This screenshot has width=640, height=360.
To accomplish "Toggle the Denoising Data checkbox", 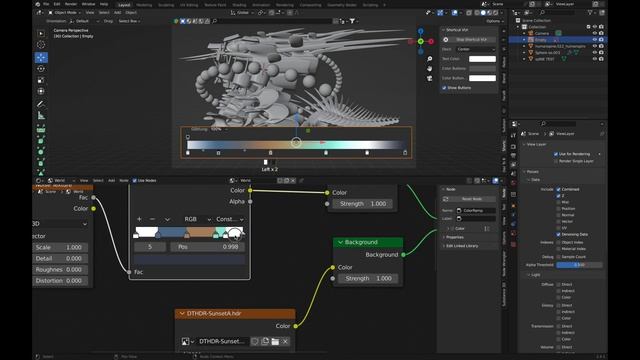I will pyautogui.click(x=558, y=234).
